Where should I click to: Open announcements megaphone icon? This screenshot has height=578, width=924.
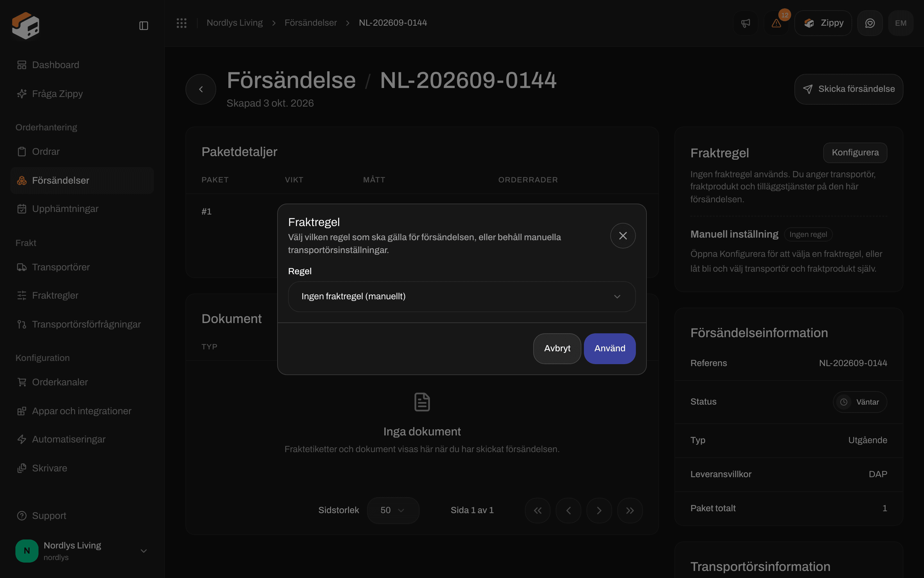coord(745,23)
